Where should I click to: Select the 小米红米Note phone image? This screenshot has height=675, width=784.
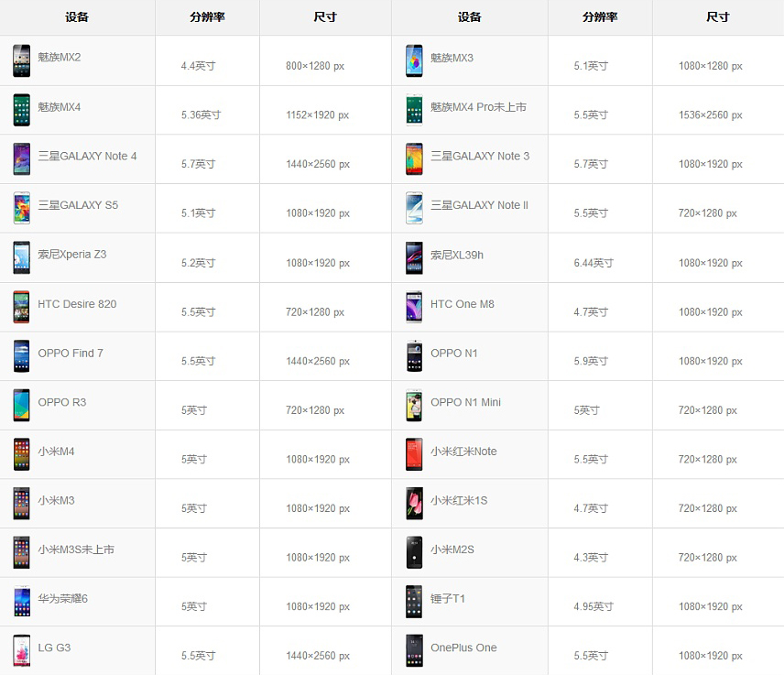[x=414, y=454]
